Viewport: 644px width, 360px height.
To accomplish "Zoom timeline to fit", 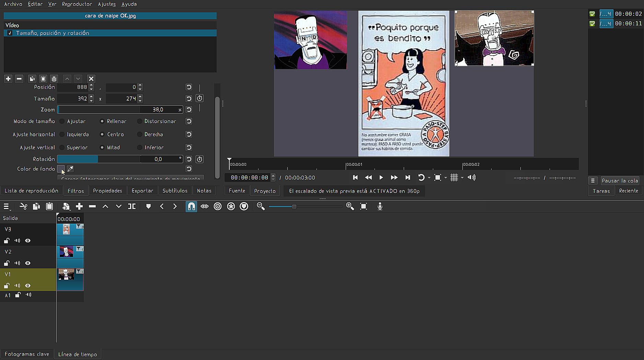I will (364, 206).
